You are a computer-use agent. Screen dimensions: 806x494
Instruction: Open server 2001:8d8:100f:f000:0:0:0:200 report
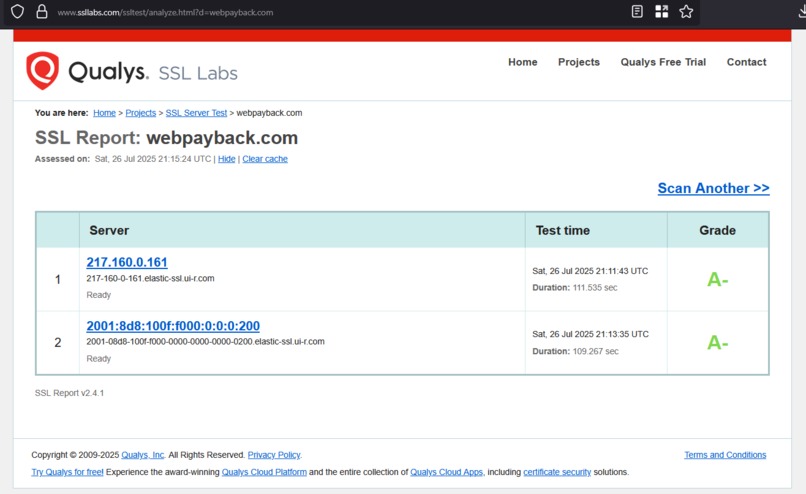click(x=173, y=326)
